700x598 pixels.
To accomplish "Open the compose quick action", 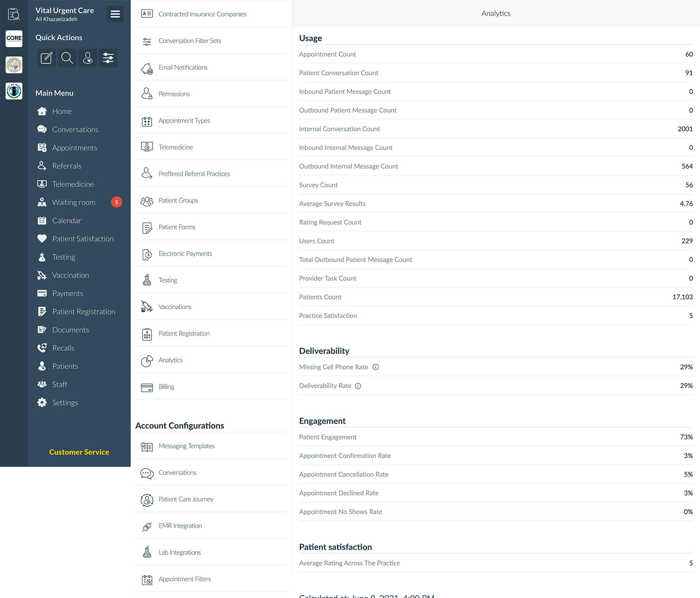I will [x=46, y=58].
